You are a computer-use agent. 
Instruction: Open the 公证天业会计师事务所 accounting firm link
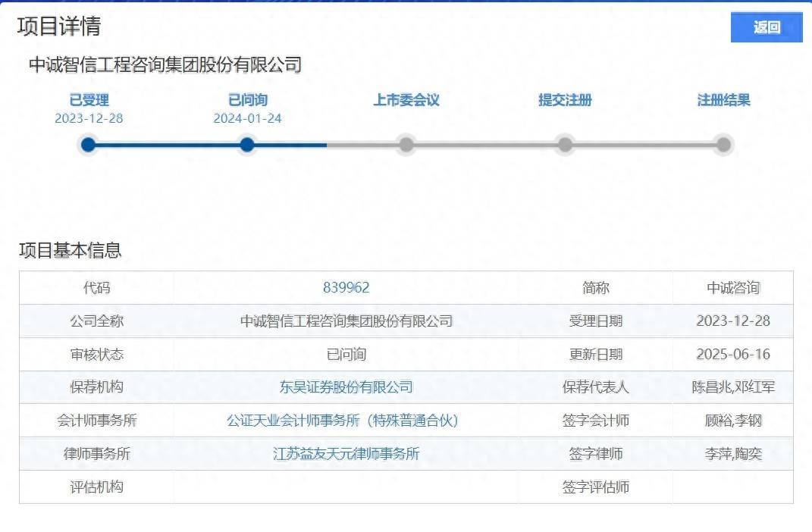click(343, 421)
